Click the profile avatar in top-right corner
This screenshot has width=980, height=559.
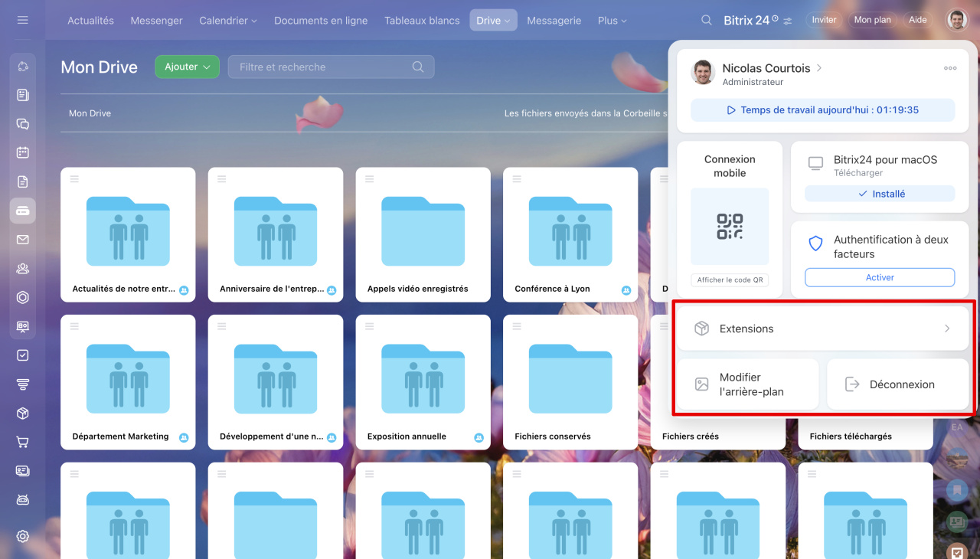tap(957, 20)
